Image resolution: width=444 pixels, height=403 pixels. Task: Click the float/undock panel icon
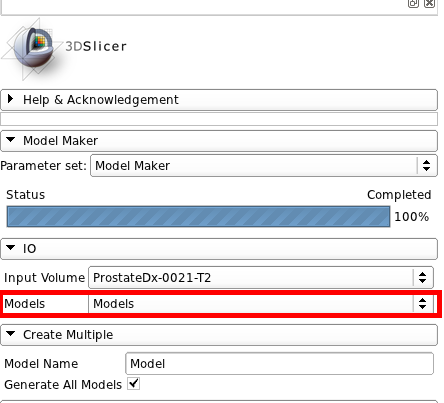tap(413, 3)
